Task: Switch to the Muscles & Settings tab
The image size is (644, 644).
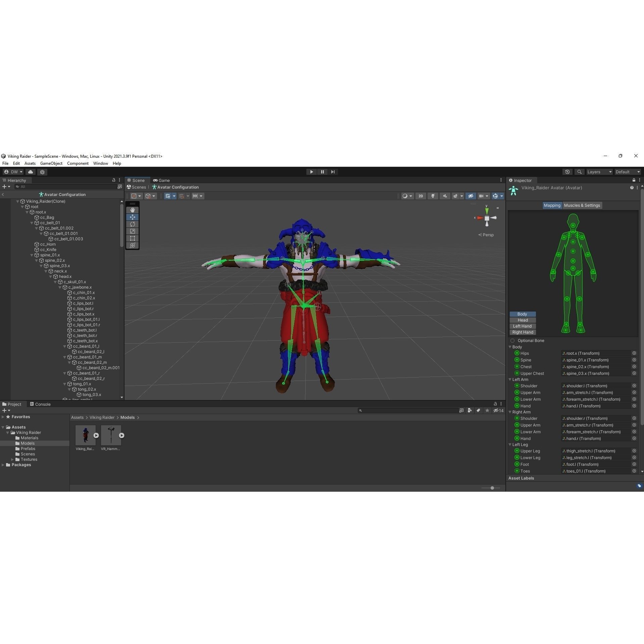Action: (x=582, y=205)
